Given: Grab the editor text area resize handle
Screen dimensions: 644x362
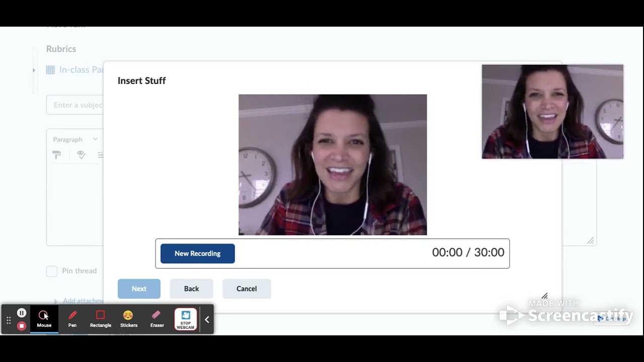Looking at the screenshot, I should tap(591, 241).
